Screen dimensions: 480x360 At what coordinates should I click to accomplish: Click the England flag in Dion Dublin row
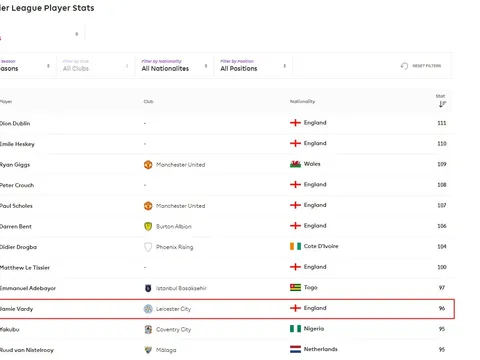pos(295,123)
